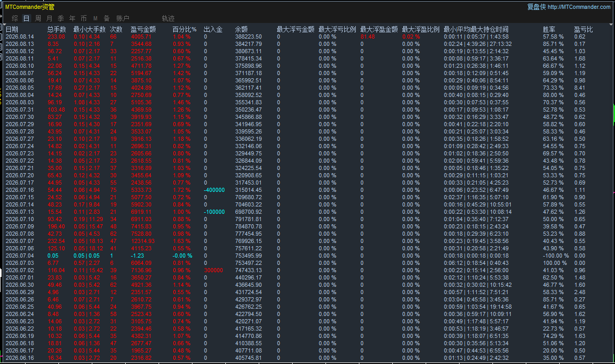Screen dimensions: 615x364
Task: Click the 300000 deposit value
Action: pyautogui.click(x=213, y=270)
